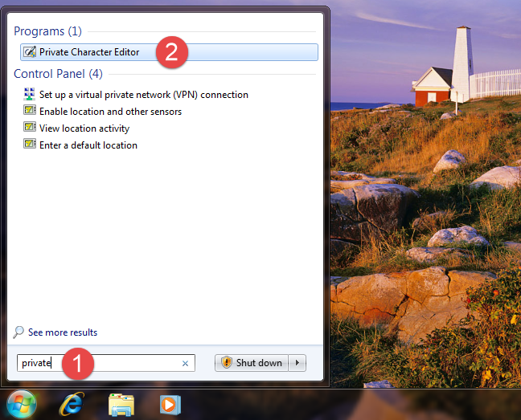Click icon beside View location activity
Viewport: 521px width, 420px height.
30,127
